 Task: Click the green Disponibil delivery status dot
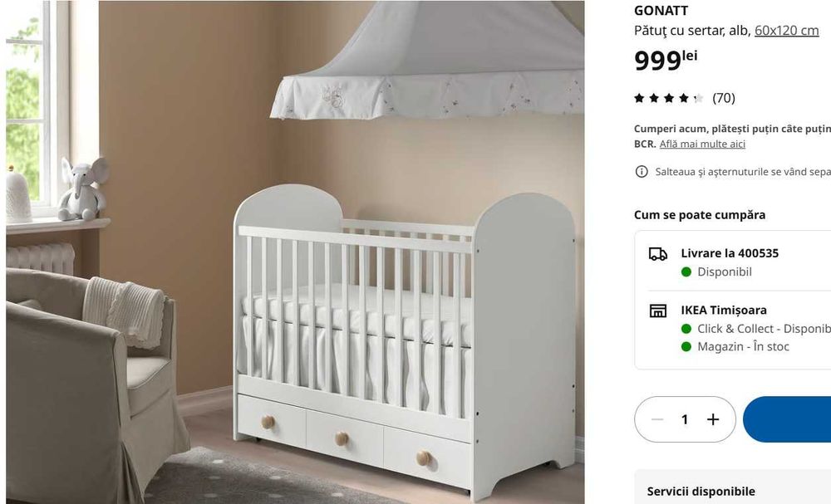point(686,272)
